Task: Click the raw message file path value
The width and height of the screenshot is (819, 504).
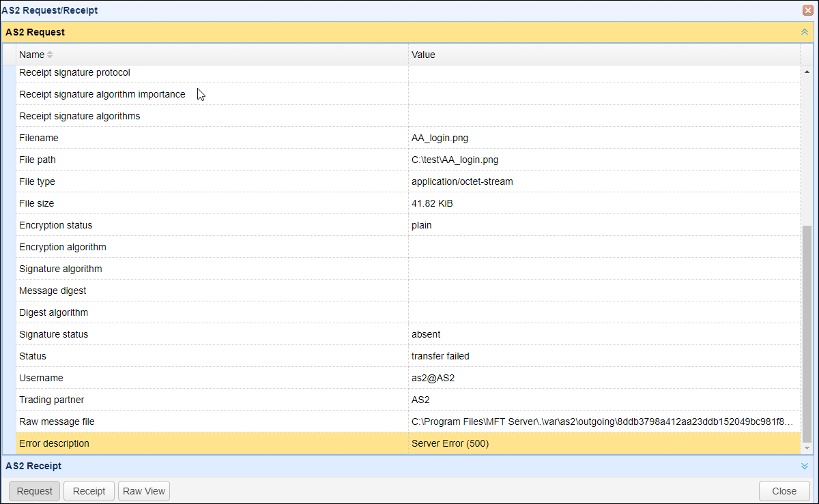Action: [603, 421]
